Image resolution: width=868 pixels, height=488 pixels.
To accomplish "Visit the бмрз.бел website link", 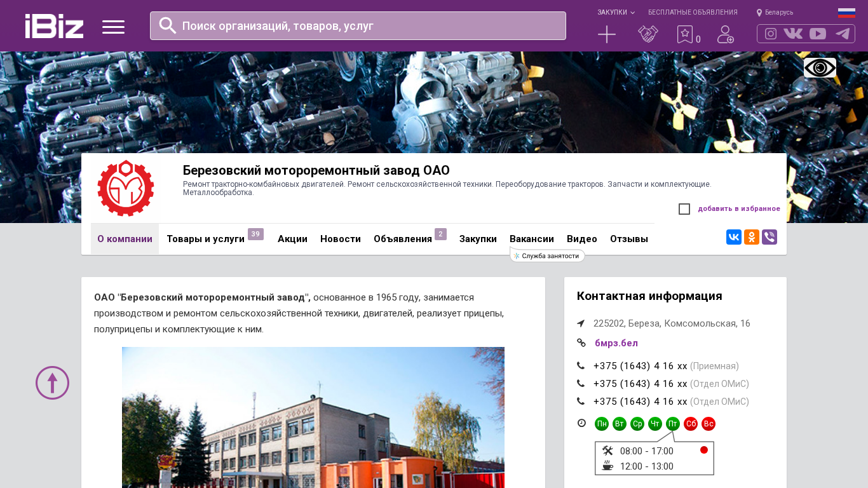I will point(616,343).
